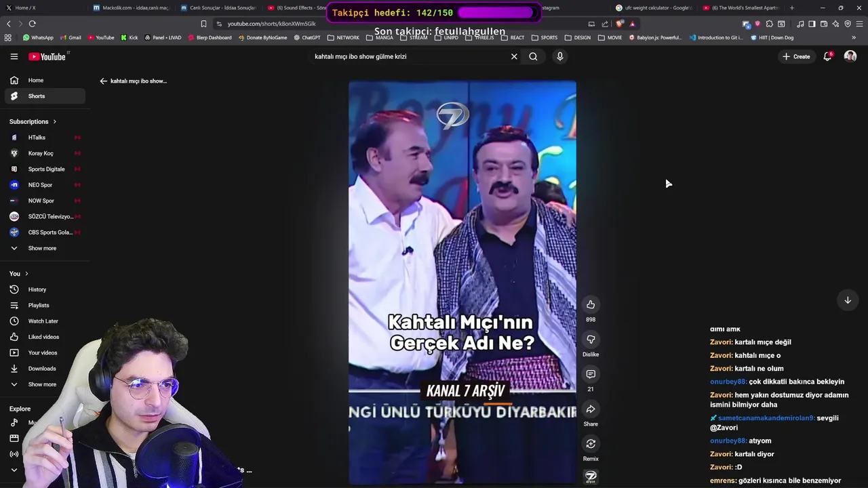
Task: Click the browser address bar URL
Action: (x=271, y=24)
